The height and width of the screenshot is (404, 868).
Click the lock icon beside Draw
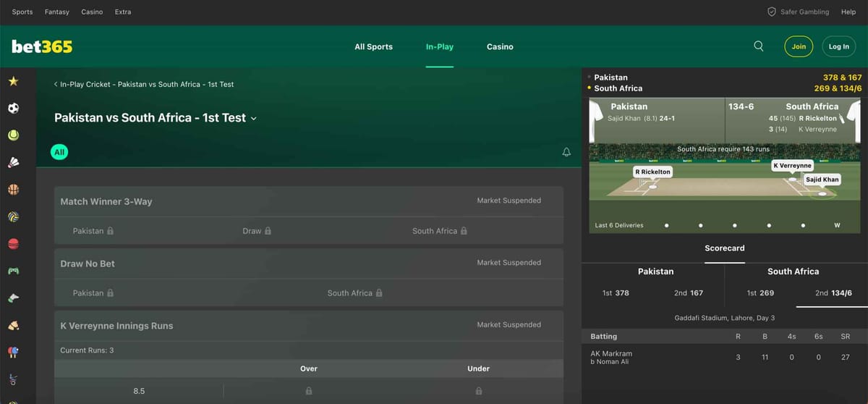click(x=268, y=231)
